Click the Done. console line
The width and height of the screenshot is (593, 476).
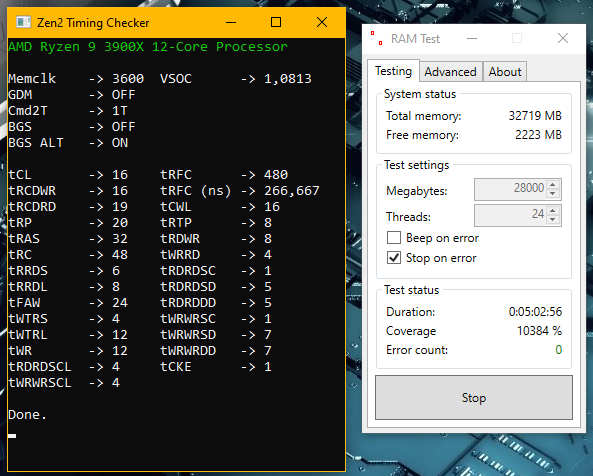27,415
